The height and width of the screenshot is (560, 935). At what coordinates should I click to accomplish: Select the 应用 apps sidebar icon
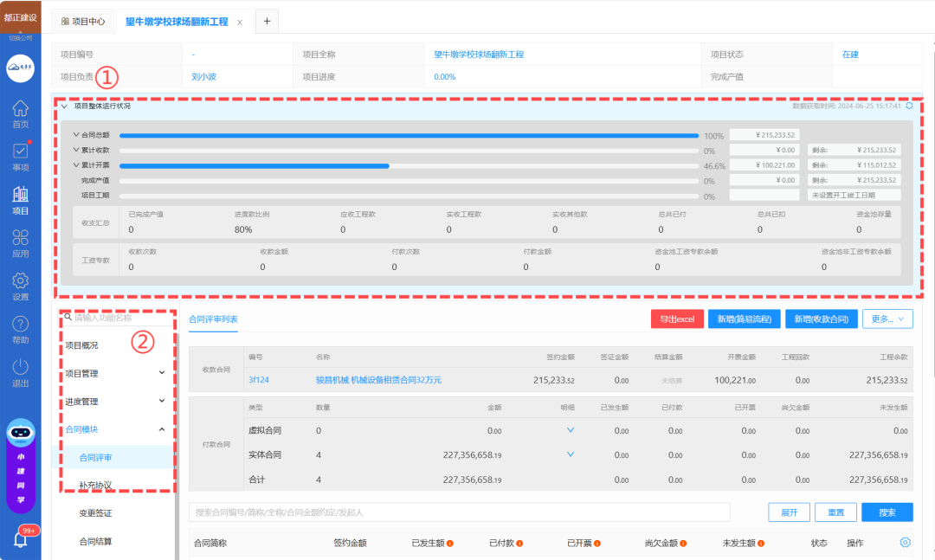coord(20,242)
